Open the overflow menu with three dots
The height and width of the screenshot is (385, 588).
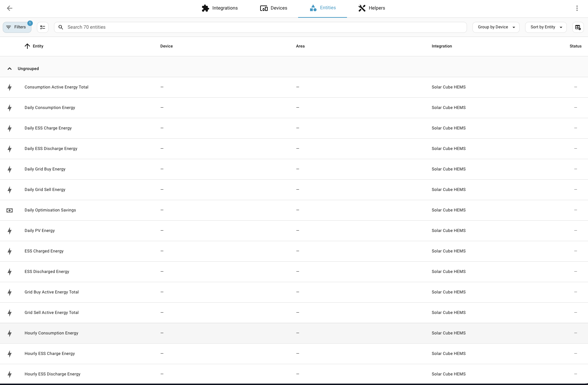point(577,8)
